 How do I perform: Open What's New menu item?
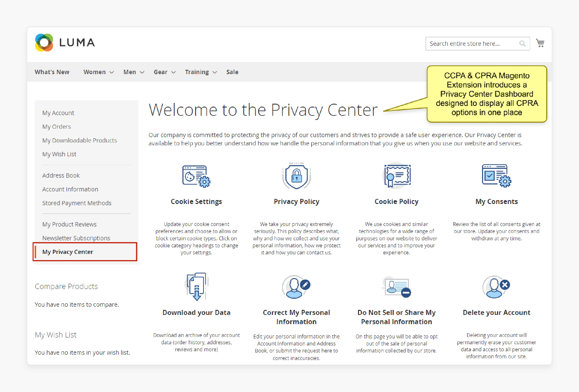click(x=52, y=72)
